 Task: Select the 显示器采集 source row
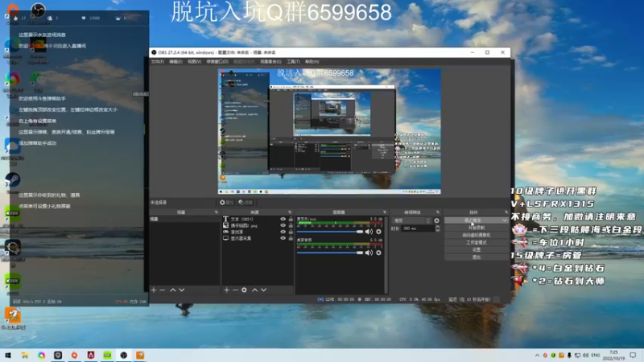(258, 238)
